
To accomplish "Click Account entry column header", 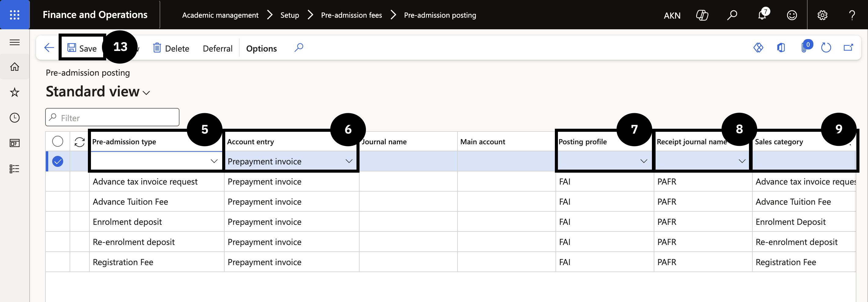I will click(250, 142).
